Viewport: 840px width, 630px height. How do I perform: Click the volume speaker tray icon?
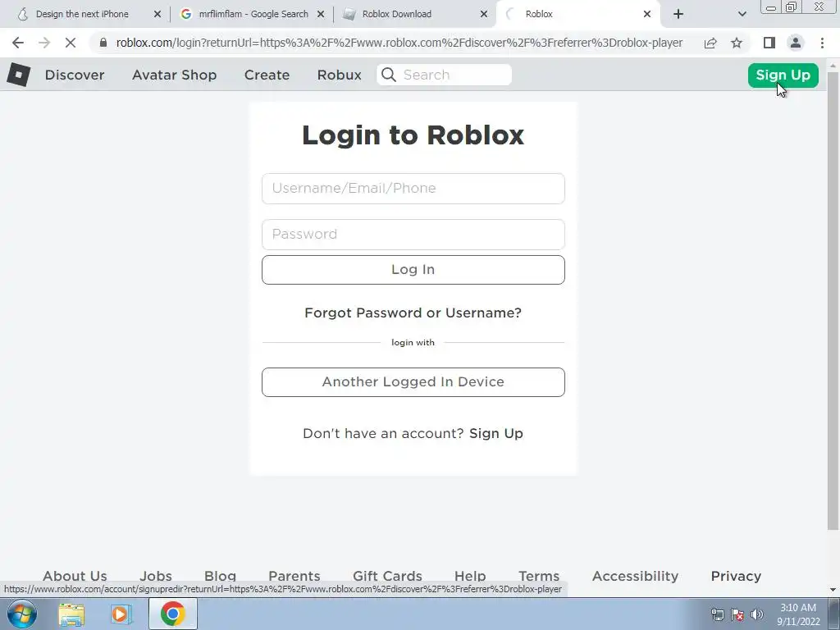tap(757, 614)
